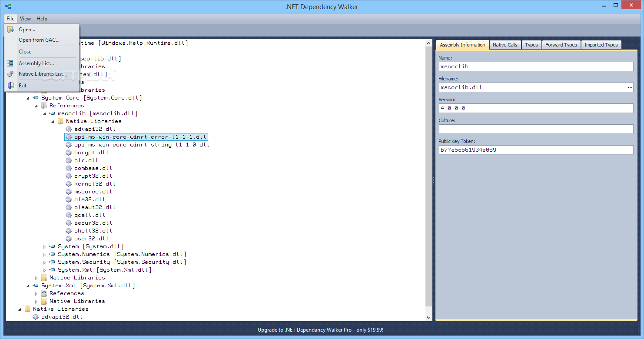The image size is (644, 339).
Task: Click gear icon next to user32.dll
Action: [68, 239]
